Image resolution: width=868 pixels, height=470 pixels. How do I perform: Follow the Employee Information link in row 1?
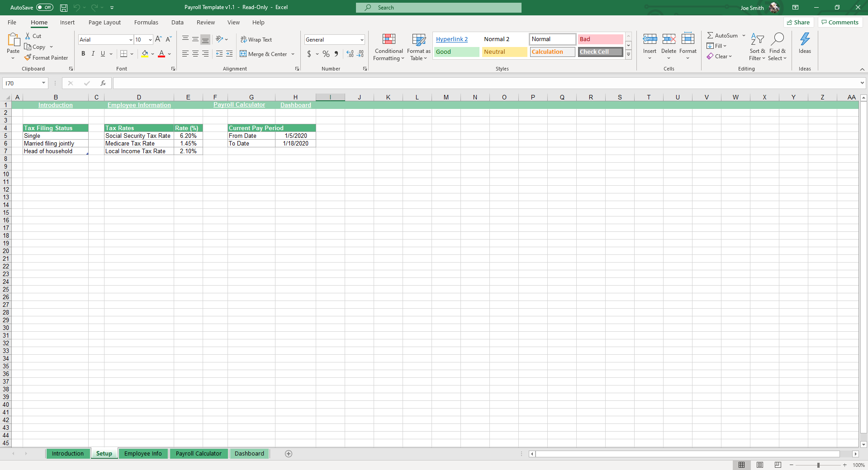click(139, 105)
